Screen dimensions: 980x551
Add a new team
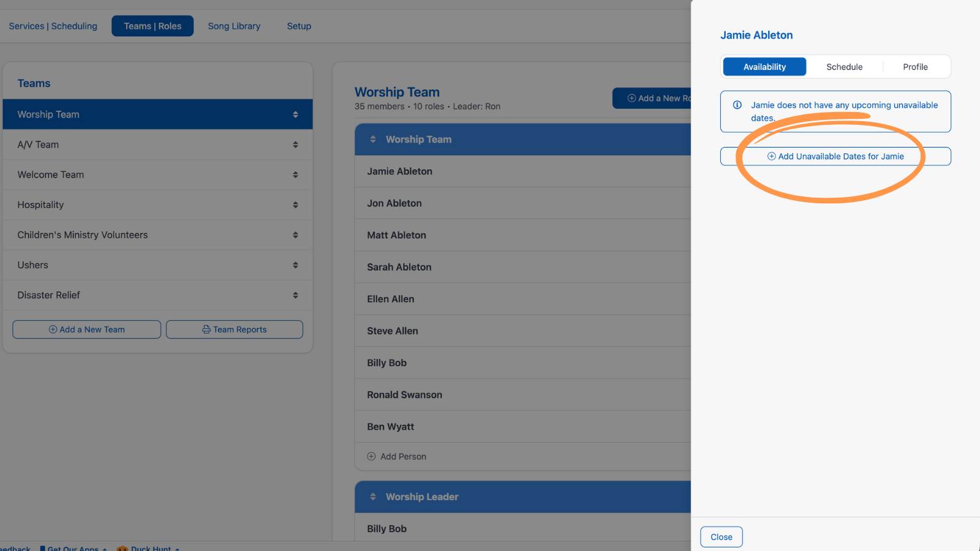(87, 329)
